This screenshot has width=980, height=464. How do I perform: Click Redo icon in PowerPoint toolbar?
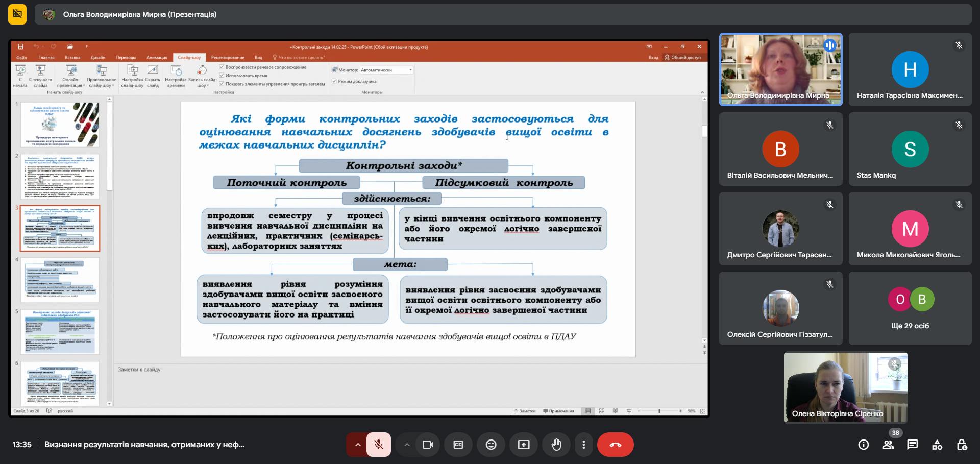click(53, 46)
